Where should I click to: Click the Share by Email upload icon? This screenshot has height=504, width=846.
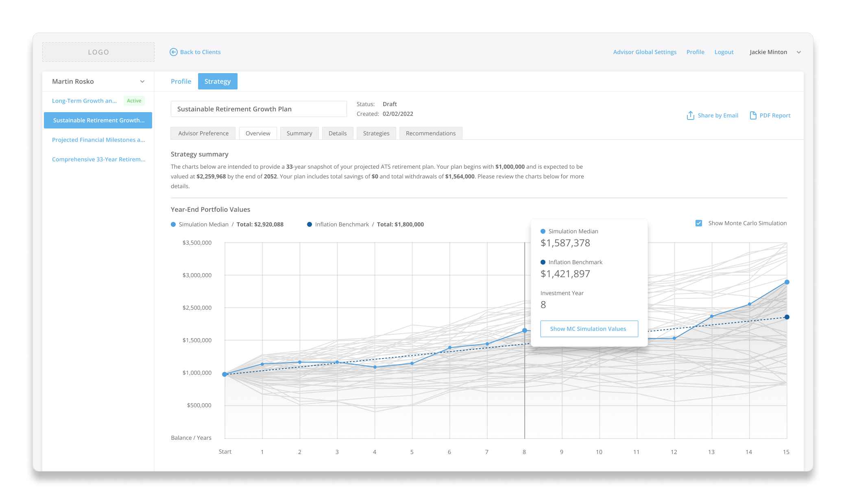click(690, 115)
